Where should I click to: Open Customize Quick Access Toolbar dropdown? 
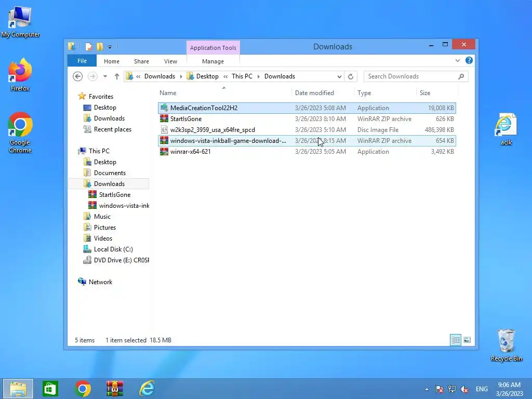[x=110, y=47]
